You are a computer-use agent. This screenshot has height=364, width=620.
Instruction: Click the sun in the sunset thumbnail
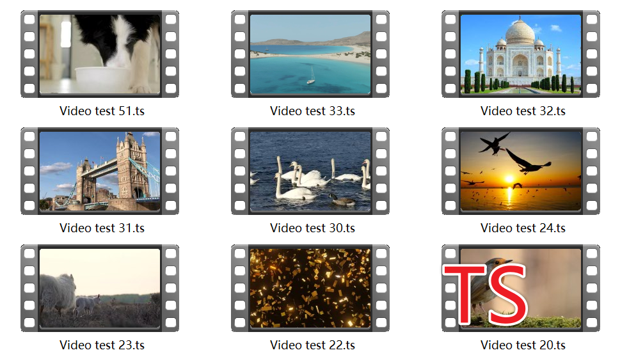point(509,180)
